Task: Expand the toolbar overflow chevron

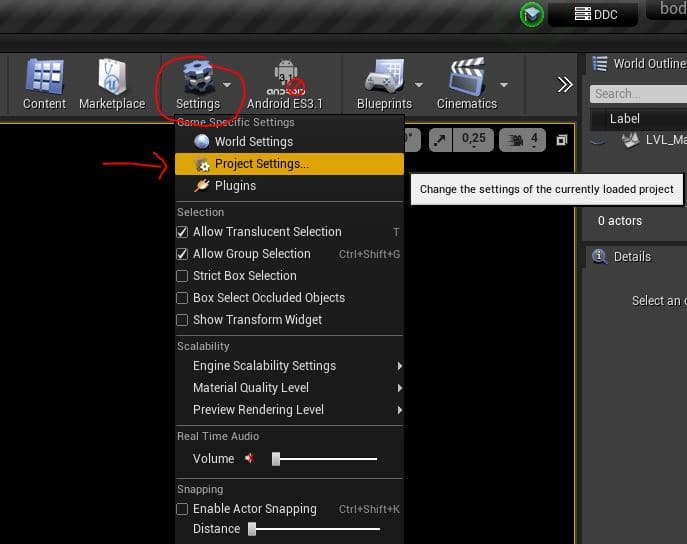Action: point(565,84)
